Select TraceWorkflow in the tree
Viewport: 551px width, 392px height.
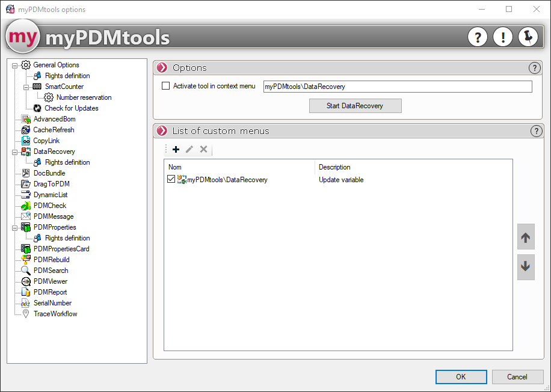coord(55,314)
